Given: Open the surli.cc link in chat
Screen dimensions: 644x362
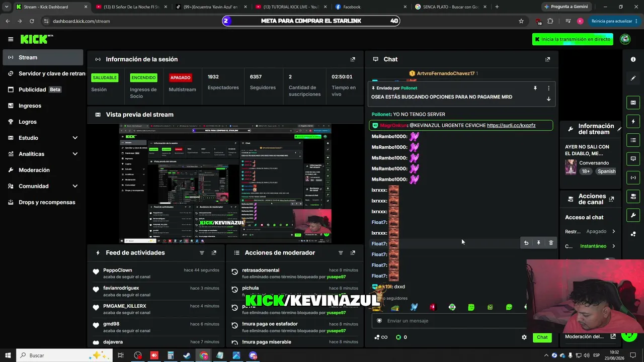Looking at the screenshot, I should click(511, 125).
